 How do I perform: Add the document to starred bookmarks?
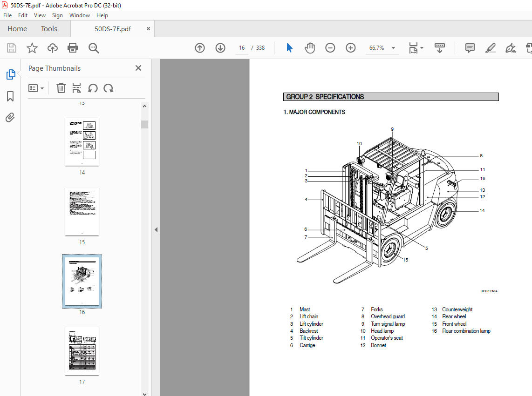click(32, 48)
